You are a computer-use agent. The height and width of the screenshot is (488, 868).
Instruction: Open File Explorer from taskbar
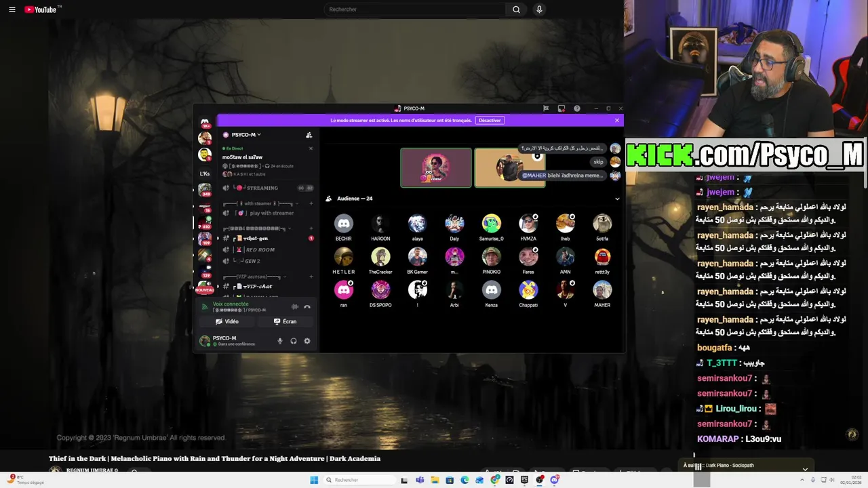435,480
